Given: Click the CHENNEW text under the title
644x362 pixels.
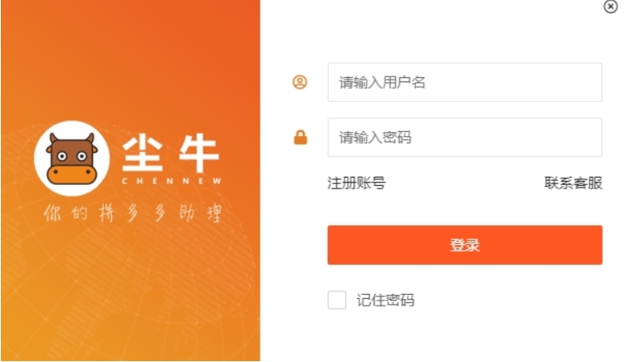Looking at the screenshot, I should pyautogui.click(x=172, y=181).
